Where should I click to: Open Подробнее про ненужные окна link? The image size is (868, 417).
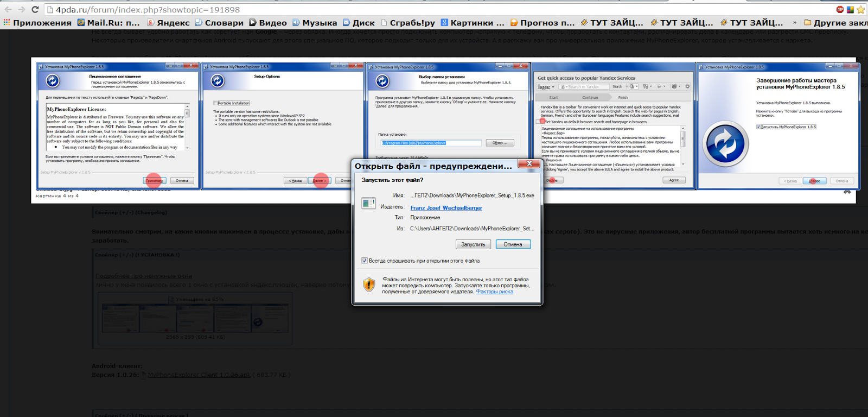pyautogui.click(x=143, y=276)
